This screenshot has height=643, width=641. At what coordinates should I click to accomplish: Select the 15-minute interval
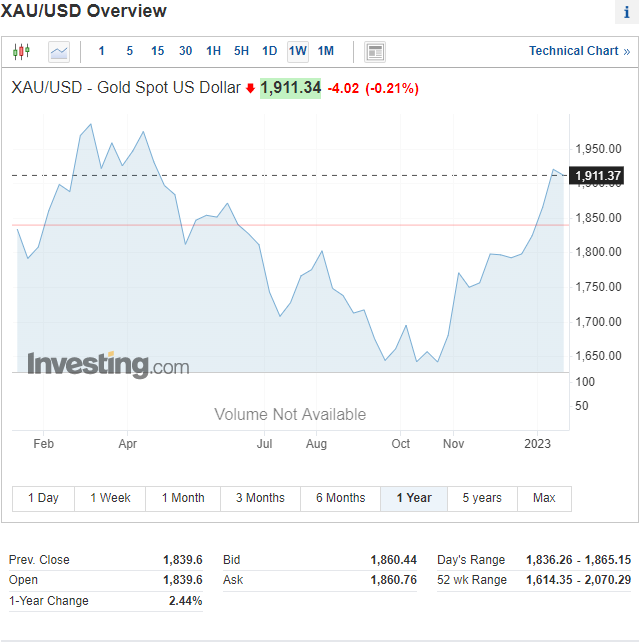158,51
